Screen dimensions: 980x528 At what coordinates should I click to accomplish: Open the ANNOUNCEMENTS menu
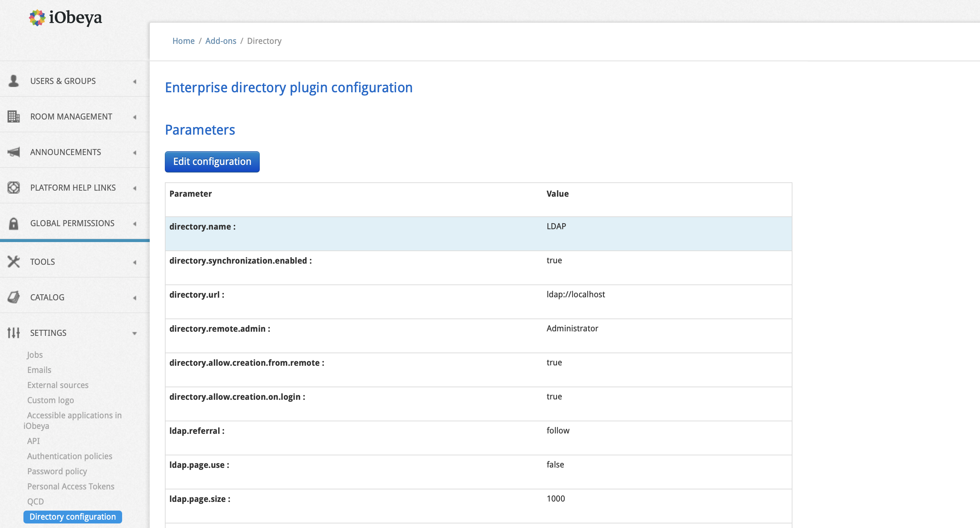65,152
